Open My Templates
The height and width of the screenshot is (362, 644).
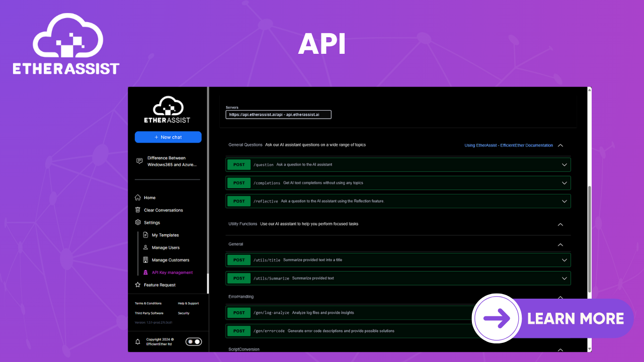(x=160, y=235)
